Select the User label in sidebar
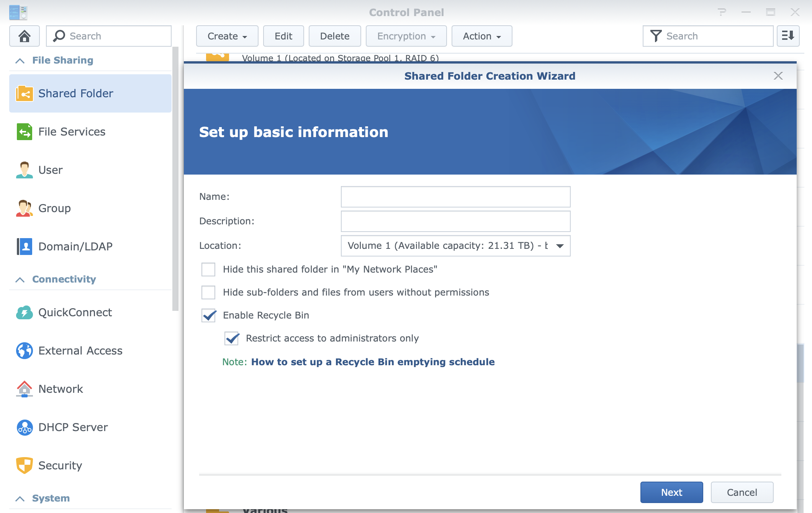Viewport: 812px width, 513px height. [x=51, y=170]
